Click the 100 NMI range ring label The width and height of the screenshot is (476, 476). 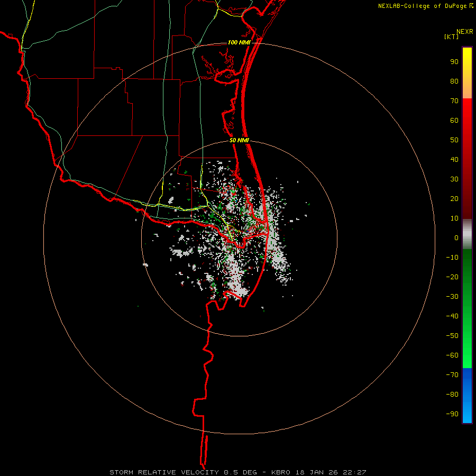[239, 42]
